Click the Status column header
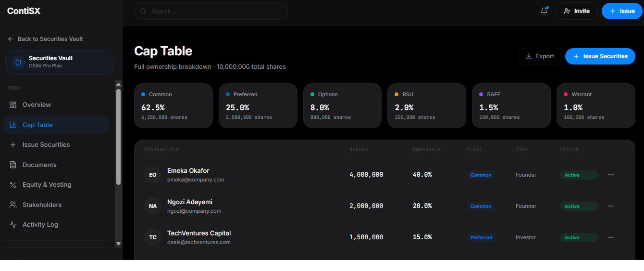644x271 pixels. (x=570, y=150)
